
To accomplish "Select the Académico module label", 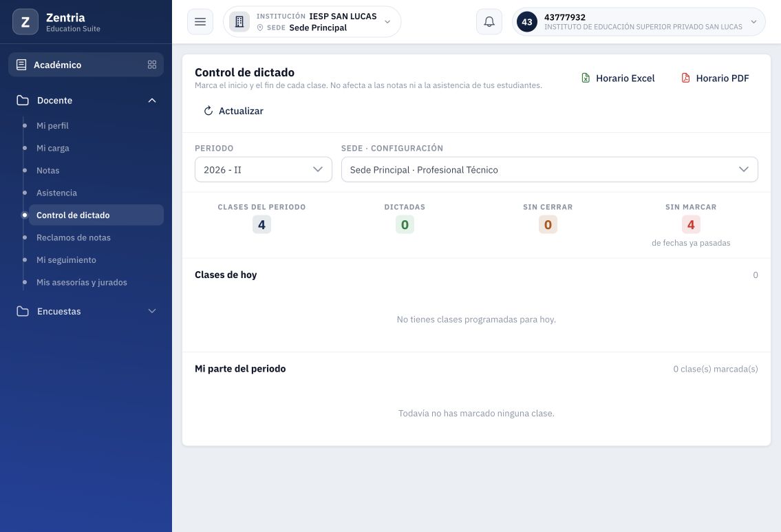I will tap(57, 65).
